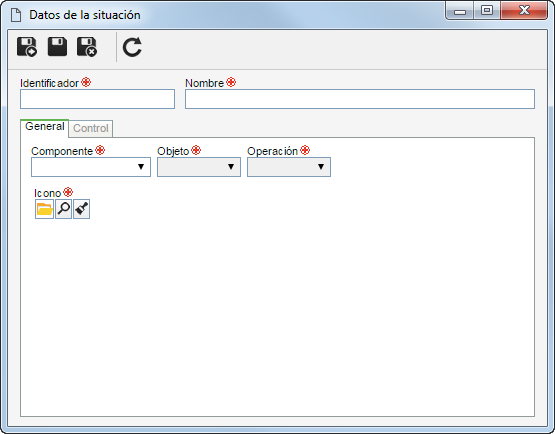555x434 pixels.
Task: Open the yellow folder icon under Icono
Action: click(x=44, y=209)
